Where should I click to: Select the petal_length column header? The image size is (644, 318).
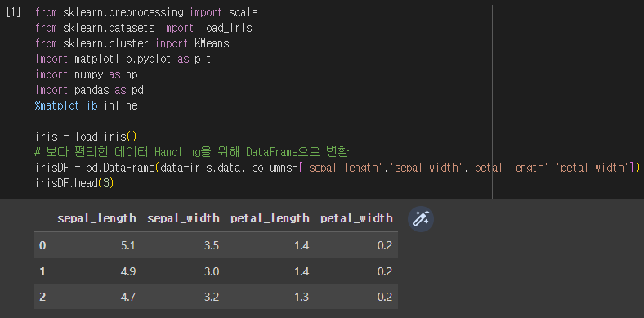(270, 218)
